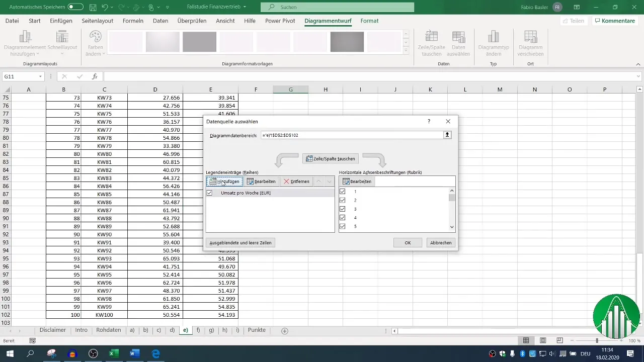Open Windows Start menu
This screenshot has height=362, width=644.
pos(10,353)
